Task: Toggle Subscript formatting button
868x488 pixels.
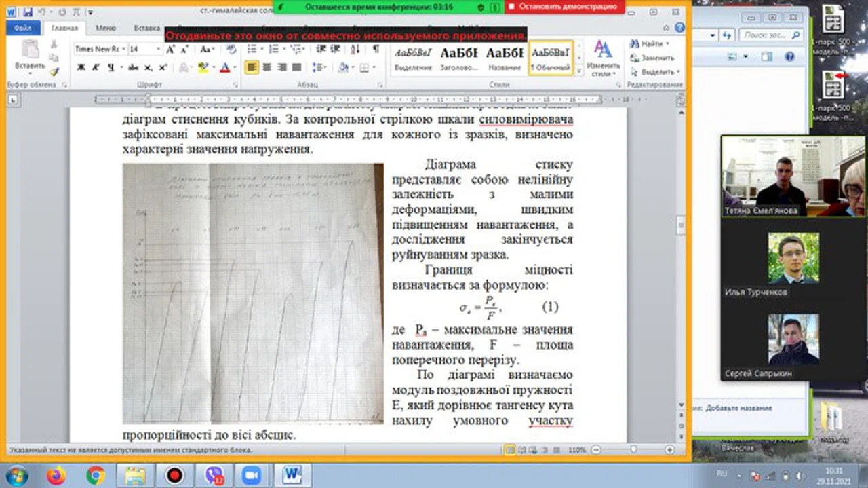Action: 149,67
